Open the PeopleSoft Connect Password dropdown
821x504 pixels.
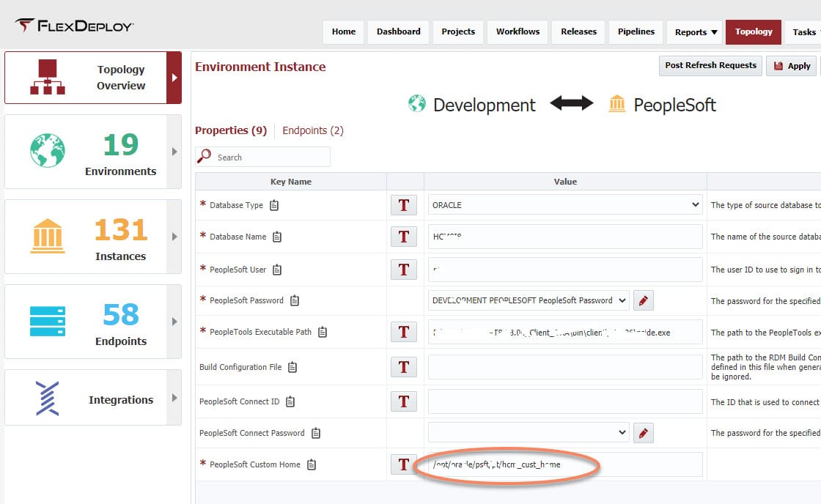coord(529,433)
